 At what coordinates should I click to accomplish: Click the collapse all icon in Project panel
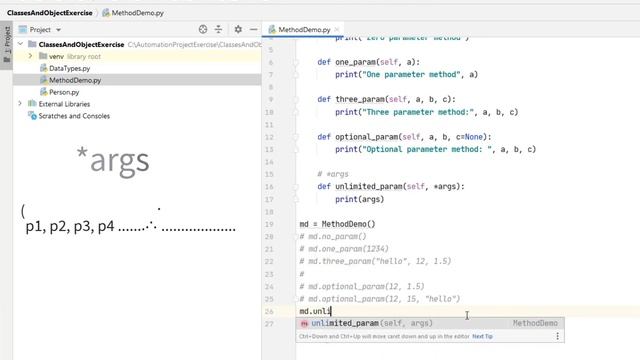pyautogui.click(x=218, y=29)
